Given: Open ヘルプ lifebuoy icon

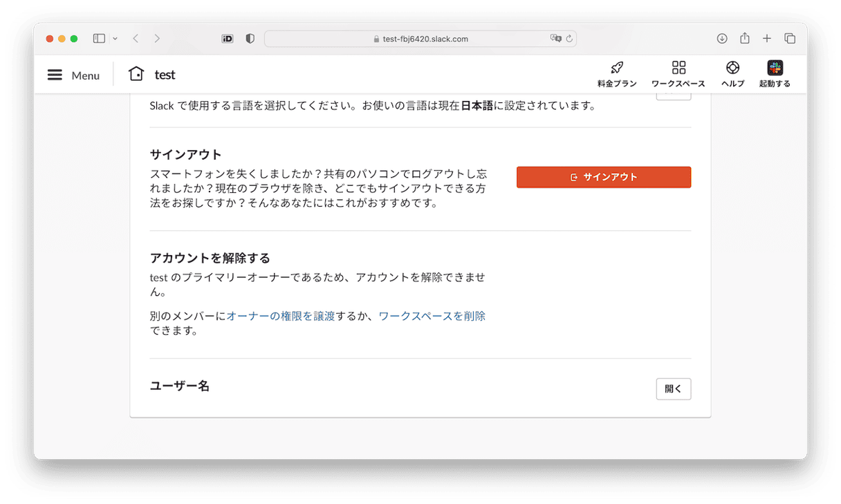Looking at the screenshot, I should (732, 68).
